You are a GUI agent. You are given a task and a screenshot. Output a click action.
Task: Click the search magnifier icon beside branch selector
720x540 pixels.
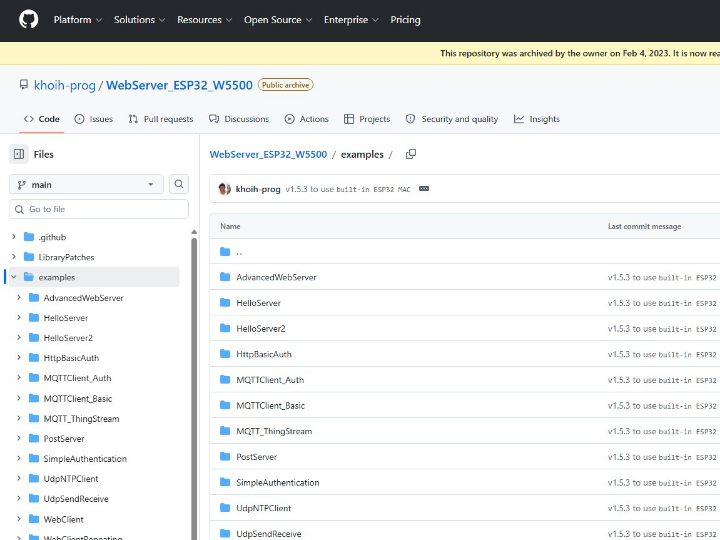click(x=179, y=184)
